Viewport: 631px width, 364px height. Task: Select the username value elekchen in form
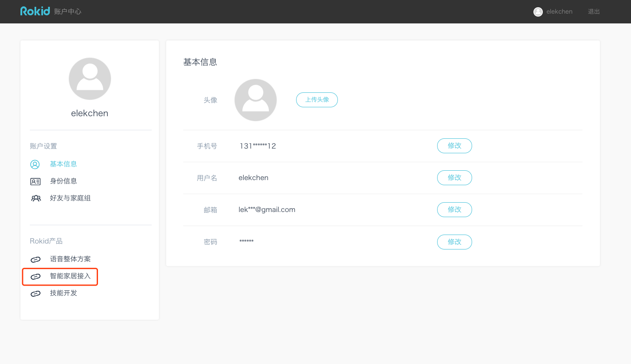click(x=254, y=178)
